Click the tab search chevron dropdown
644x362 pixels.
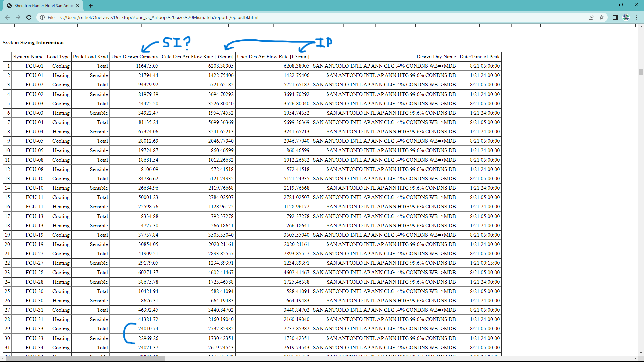[x=589, y=5]
